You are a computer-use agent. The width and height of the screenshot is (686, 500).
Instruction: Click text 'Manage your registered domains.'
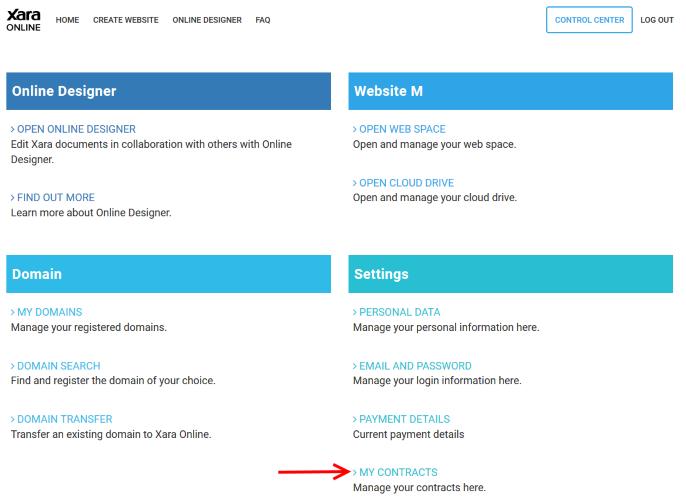(89, 327)
